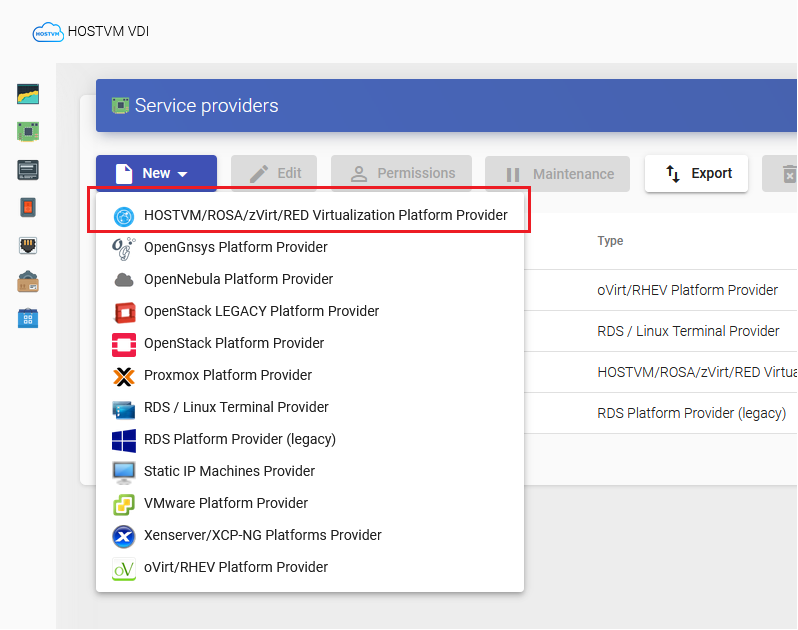The width and height of the screenshot is (798, 630).
Task: Open the server rack sidebar icon
Action: [x=28, y=169]
